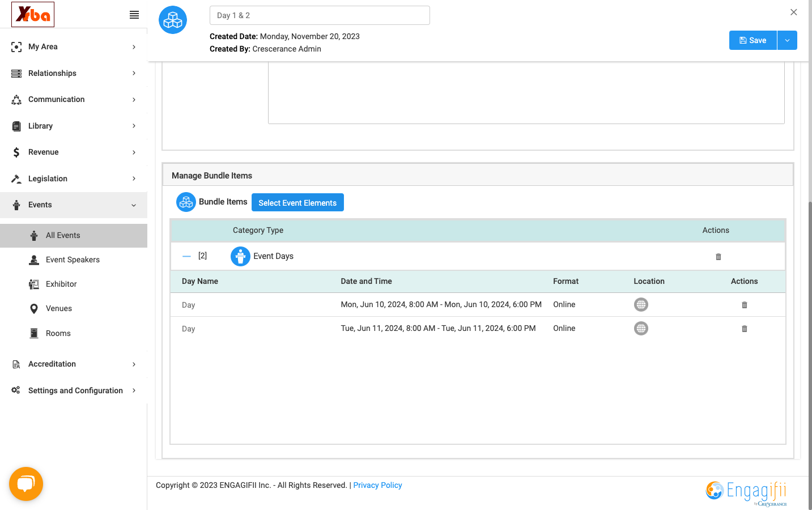The image size is (812, 510).
Task: Open the Rooms page
Action: 74,334
